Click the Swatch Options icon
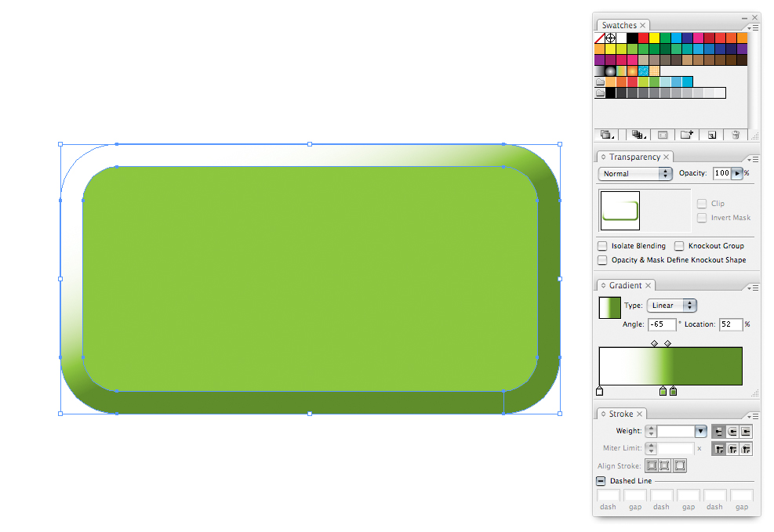774x532 pixels. (x=663, y=135)
